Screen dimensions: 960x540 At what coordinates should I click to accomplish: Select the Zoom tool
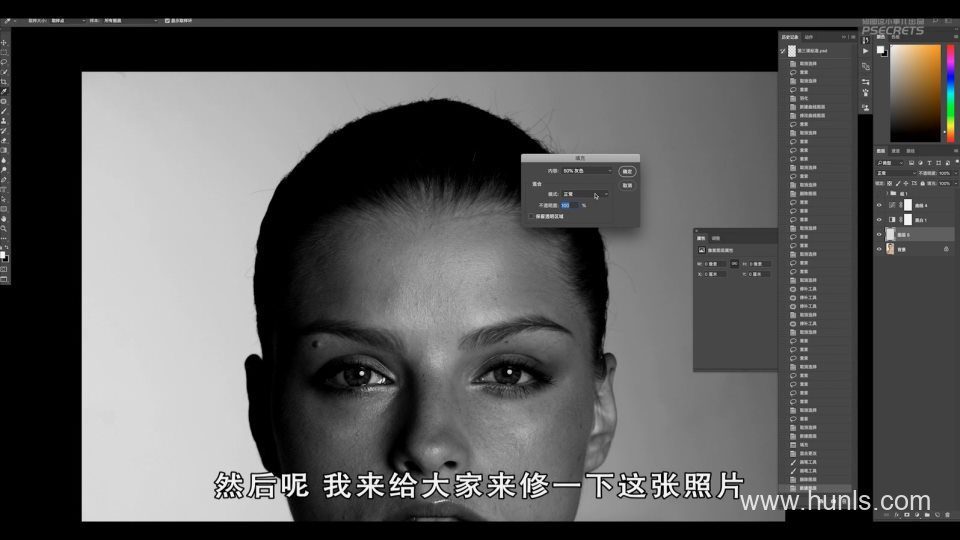point(4,228)
